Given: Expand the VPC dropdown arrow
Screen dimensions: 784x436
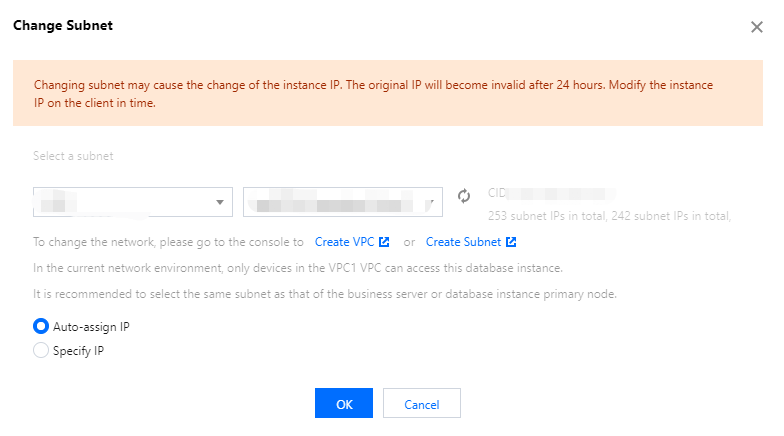Looking at the screenshot, I should tap(220, 203).
